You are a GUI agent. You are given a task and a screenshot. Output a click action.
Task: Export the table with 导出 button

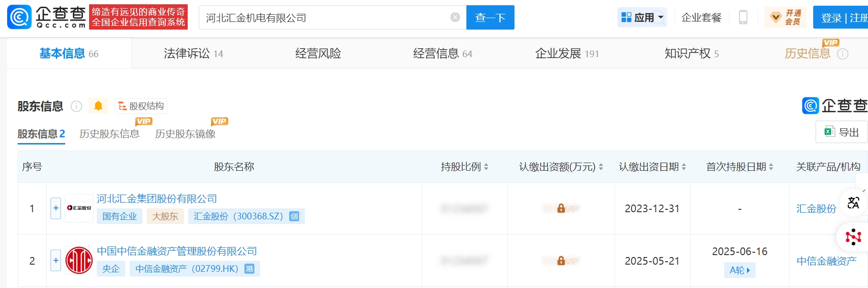[x=842, y=132]
